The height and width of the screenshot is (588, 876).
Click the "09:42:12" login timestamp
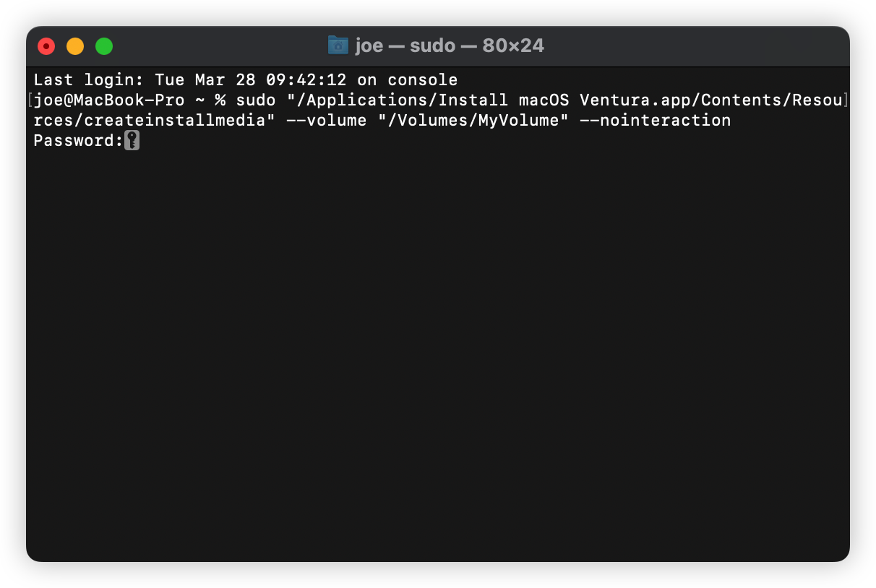[x=306, y=79]
